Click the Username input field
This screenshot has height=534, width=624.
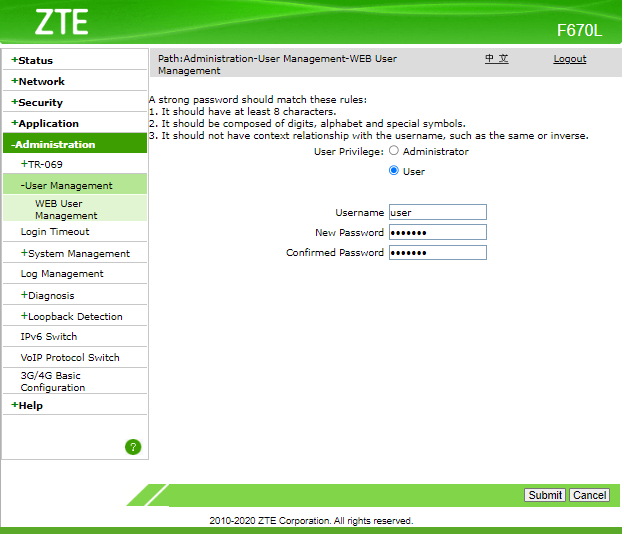[437, 212]
